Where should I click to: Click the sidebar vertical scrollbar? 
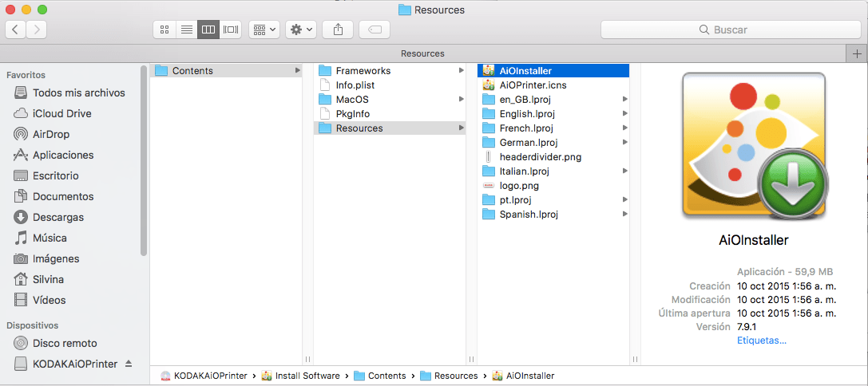144,160
